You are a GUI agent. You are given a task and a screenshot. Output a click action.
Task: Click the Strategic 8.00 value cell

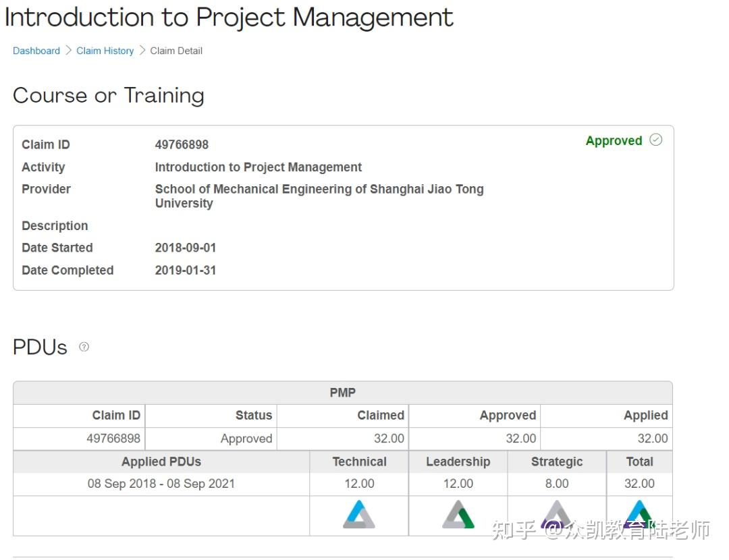[x=557, y=484]
